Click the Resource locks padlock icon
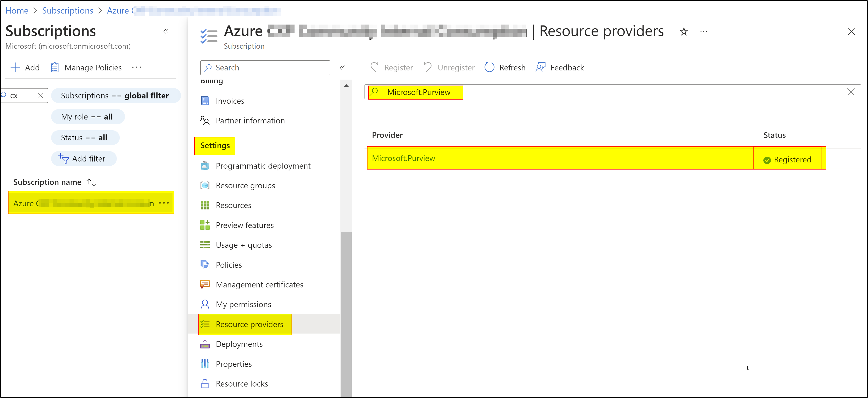868x398 pixels. coord(205,384)
